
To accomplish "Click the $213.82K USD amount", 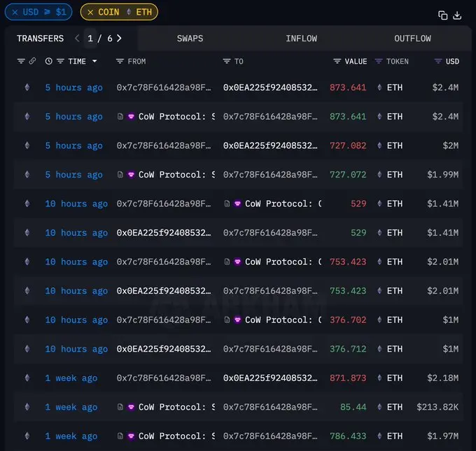I will click(x=437, y=407).
